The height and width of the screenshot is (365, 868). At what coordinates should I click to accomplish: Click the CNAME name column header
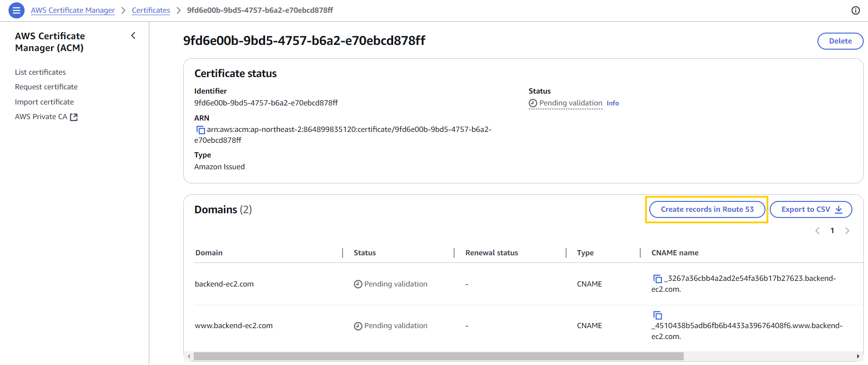(x=675, y=253)
